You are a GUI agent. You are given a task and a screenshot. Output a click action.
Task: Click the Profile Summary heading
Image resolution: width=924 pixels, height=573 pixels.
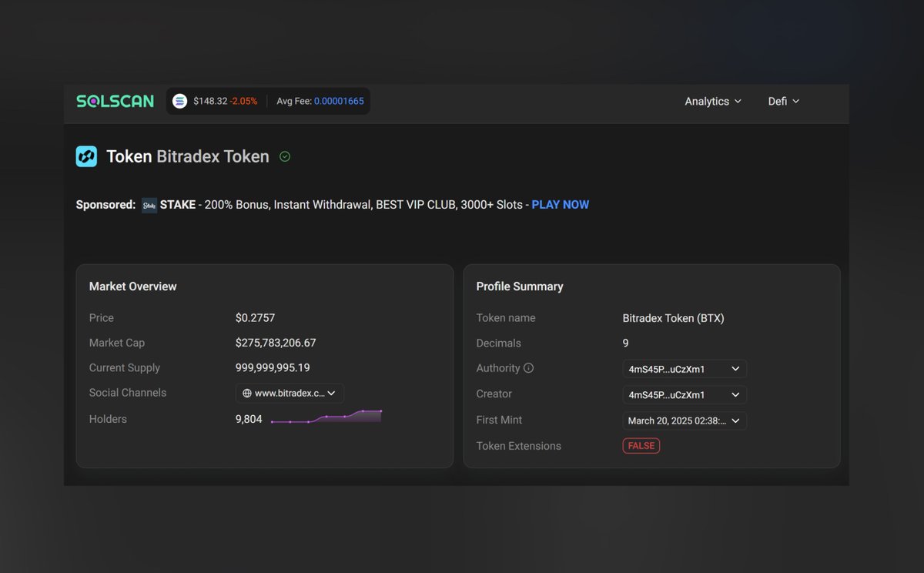[520, 286]
